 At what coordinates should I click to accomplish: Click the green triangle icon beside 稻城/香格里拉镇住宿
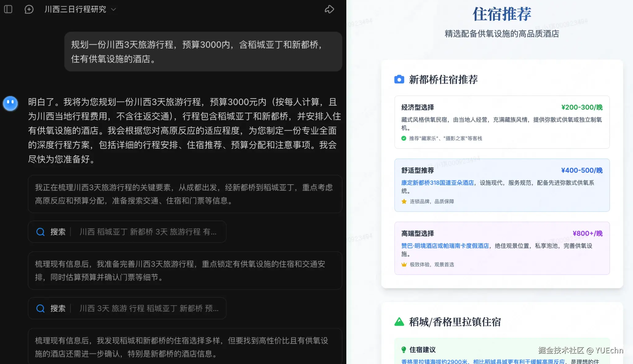tap(399, 322)
